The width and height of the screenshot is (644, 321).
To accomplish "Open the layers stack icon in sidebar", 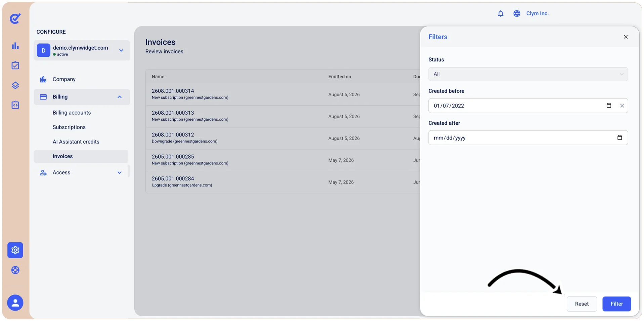I will [x=15, y=85].
